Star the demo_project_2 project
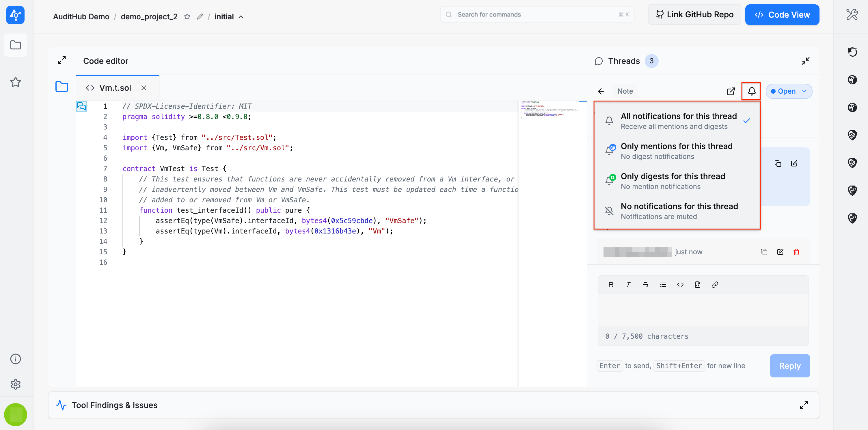Viewport: 868px width, 430px height. [187, 16]
